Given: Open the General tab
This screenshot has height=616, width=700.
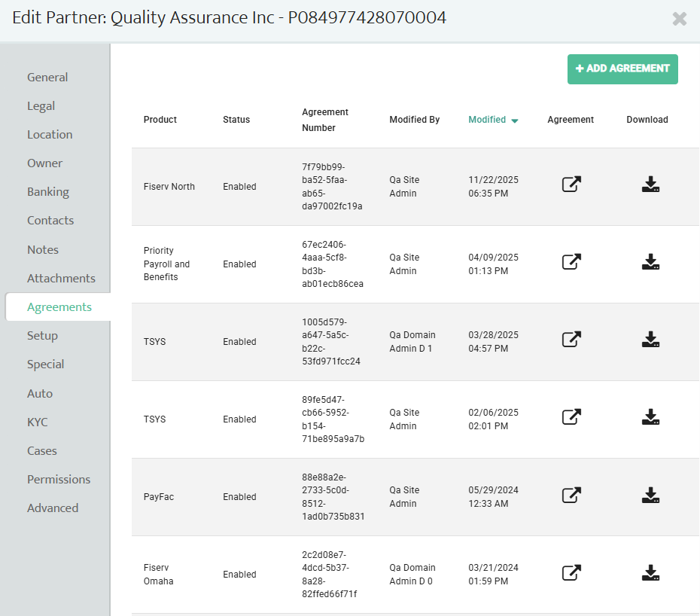Looking at the screenshot, I should 47,78.
